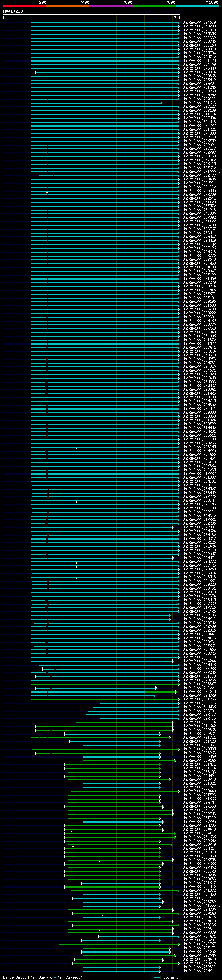Click the UniRef100_B2LUJ8 label
Screen dimensions: 222x980
(199, 122)
